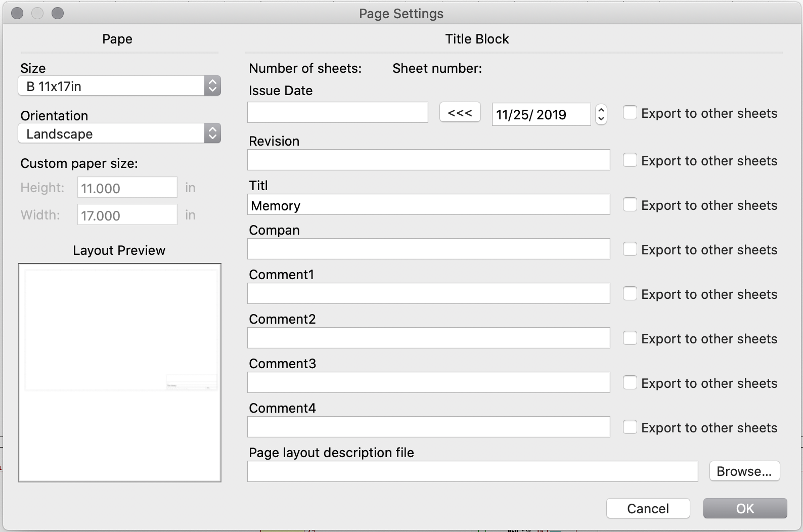
Task: Click the Comment2 text field
Action: (428, 338)
